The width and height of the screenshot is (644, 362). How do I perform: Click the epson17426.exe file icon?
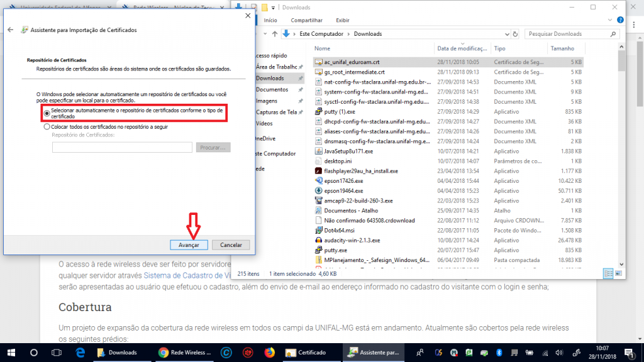tap(318, 181)
